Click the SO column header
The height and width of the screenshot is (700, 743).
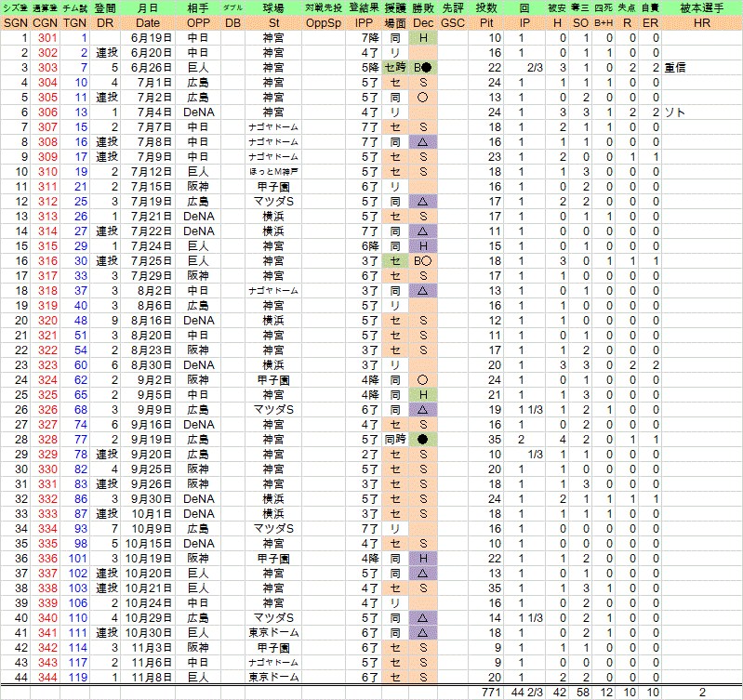[580, 23]
